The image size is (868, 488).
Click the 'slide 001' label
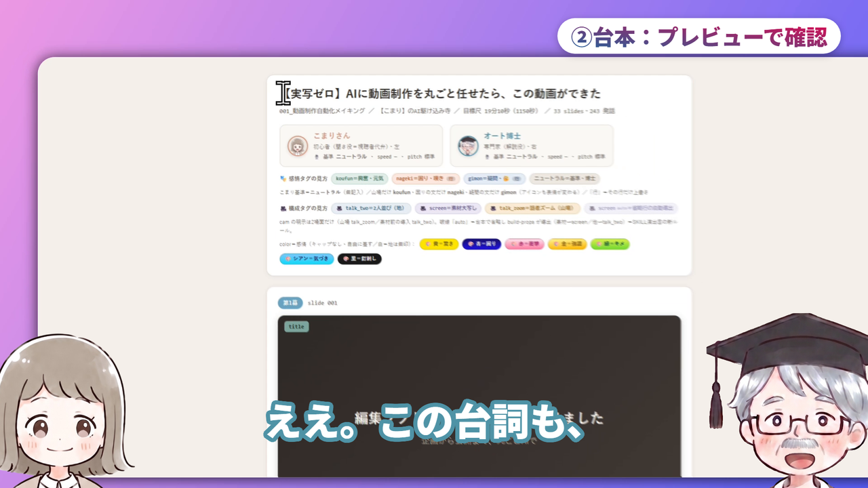pos(322,303)
